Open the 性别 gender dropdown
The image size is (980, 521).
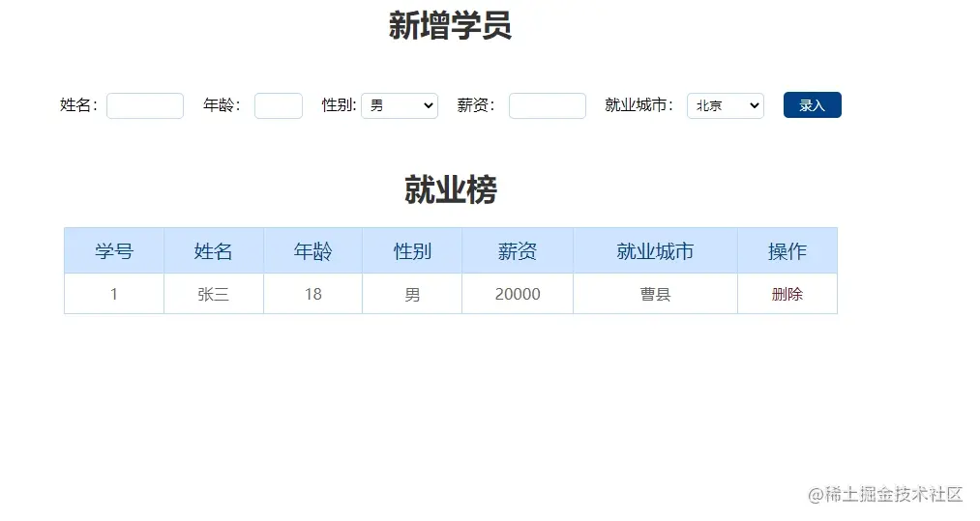click(400, 105)
